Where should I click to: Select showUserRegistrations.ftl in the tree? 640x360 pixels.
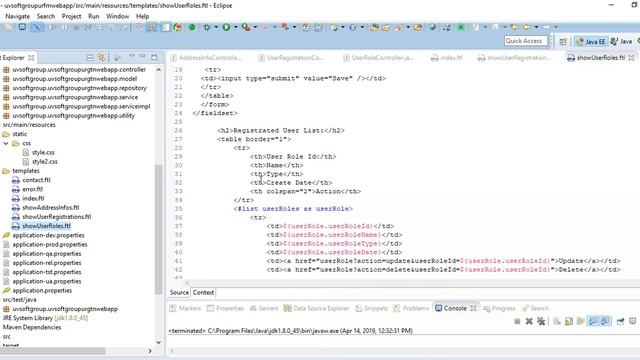(x=57, y=217)
